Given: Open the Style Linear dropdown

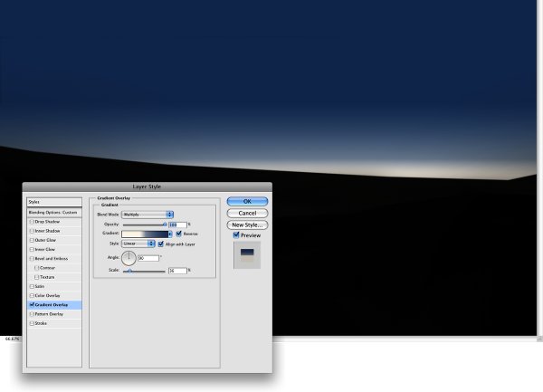Looking at the screenshot, I should pyautogui.click(x=138, y=244).
